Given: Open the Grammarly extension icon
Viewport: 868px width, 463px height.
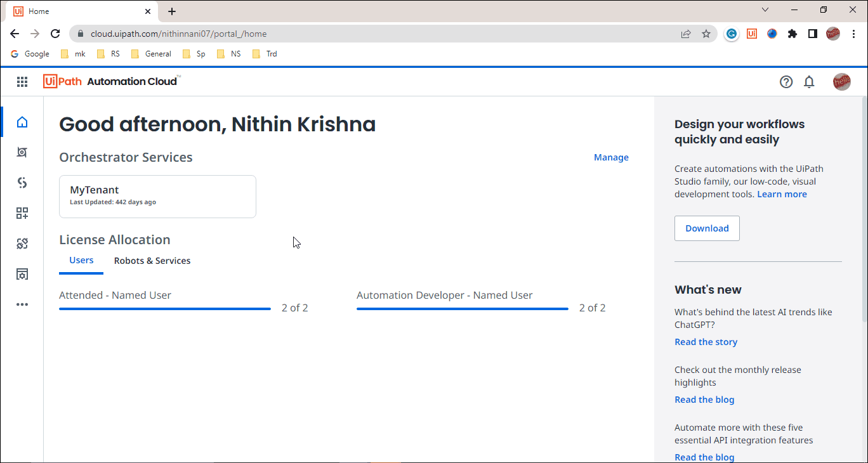Looking at the screenshot, I should tap(732, 34).
